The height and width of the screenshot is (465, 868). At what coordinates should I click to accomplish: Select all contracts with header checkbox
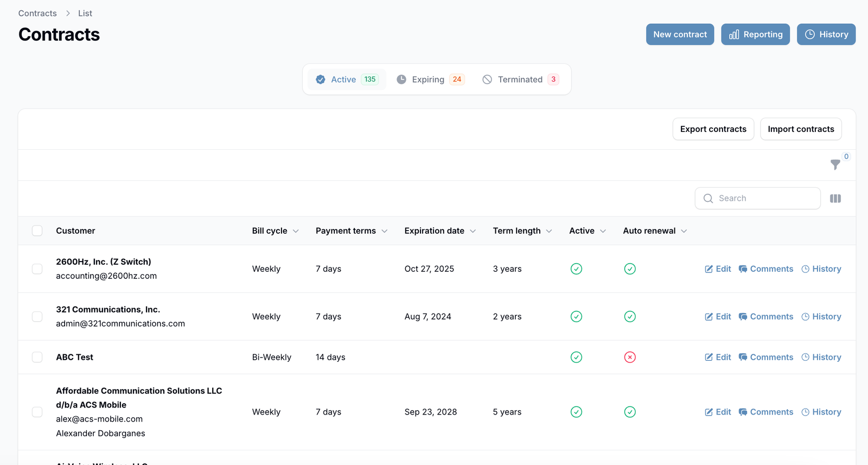click(x=37, y=231)
